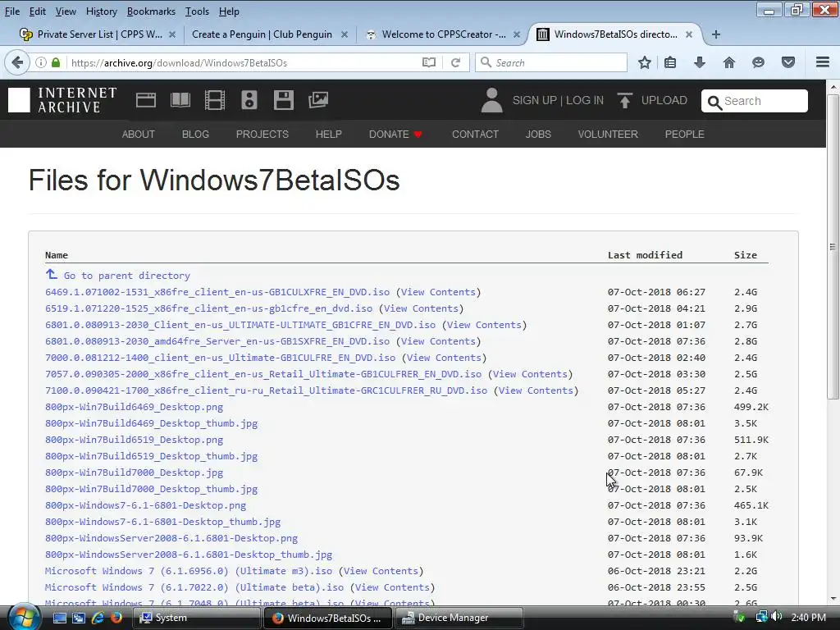Open the DONATE nav link

click(395, 134)
